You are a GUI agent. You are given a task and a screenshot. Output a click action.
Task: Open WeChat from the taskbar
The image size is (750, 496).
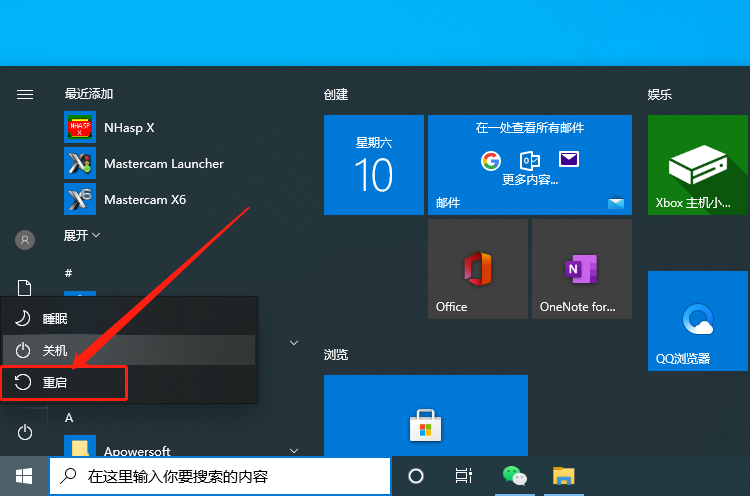515,476
